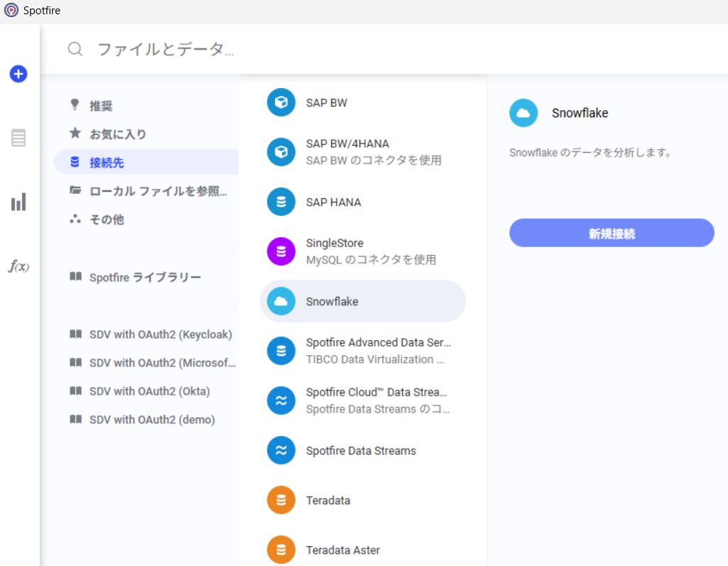Choose ローカル ファイルを参照 option
Viewport: 728px width, 566px height.
coord(147,191)
